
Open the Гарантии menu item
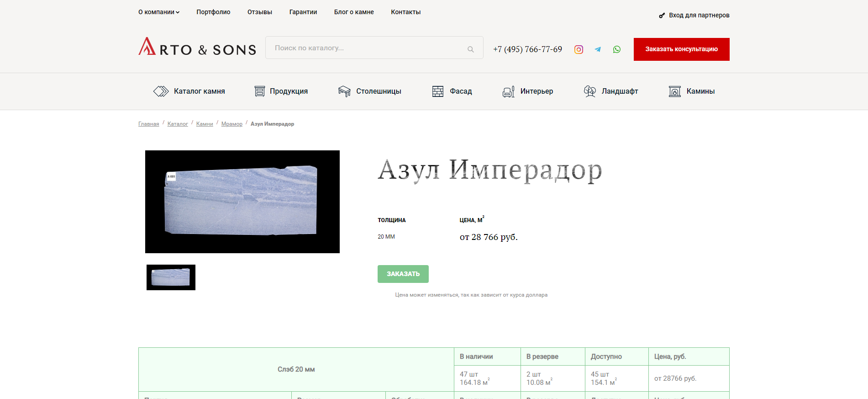[x=303, y=12]
